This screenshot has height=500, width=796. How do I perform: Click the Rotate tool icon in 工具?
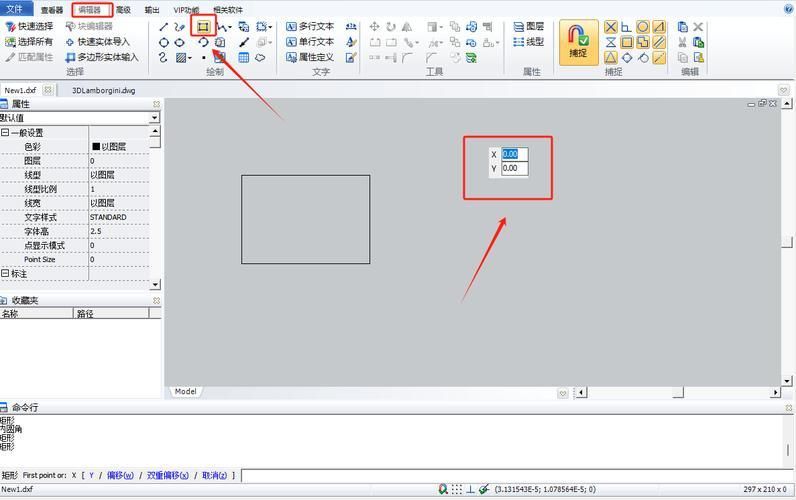(x=391, y=26)
